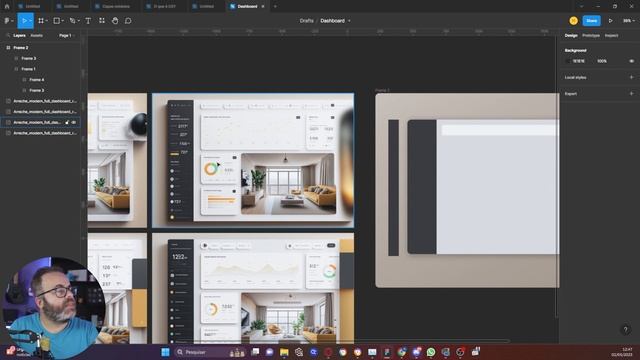
Task: Switch to the Design tab
Action: pos(571,36)
